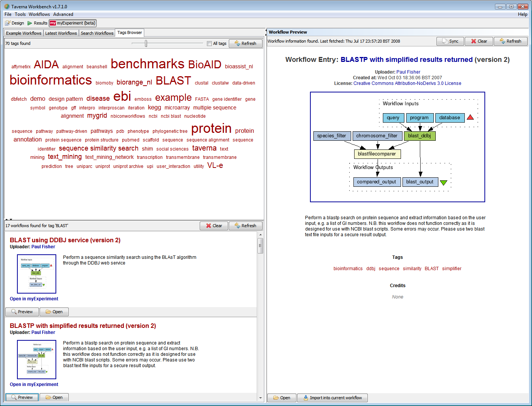The image size is (532, 406).
Task: Open the workflow from the Workflow Preview footer
Action: click(x=282, y=398)
